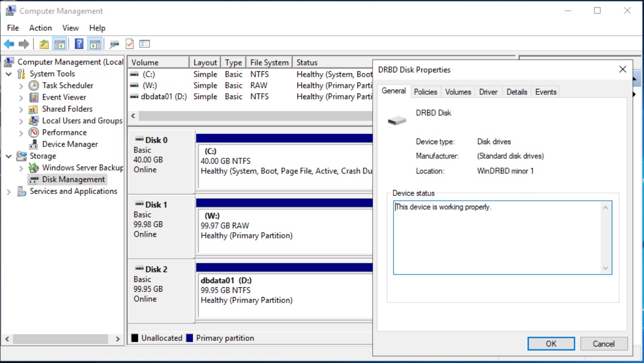Collapse the System Tools node
This screenshot has width=644, height=363.
click(x=9, y=74)
